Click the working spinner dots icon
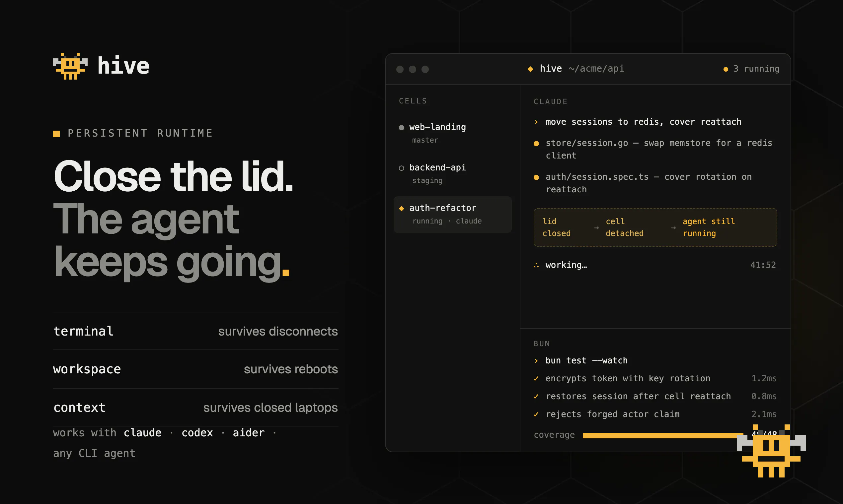The image size is (843, 504). pyautogui.click(x=536, y=265)
